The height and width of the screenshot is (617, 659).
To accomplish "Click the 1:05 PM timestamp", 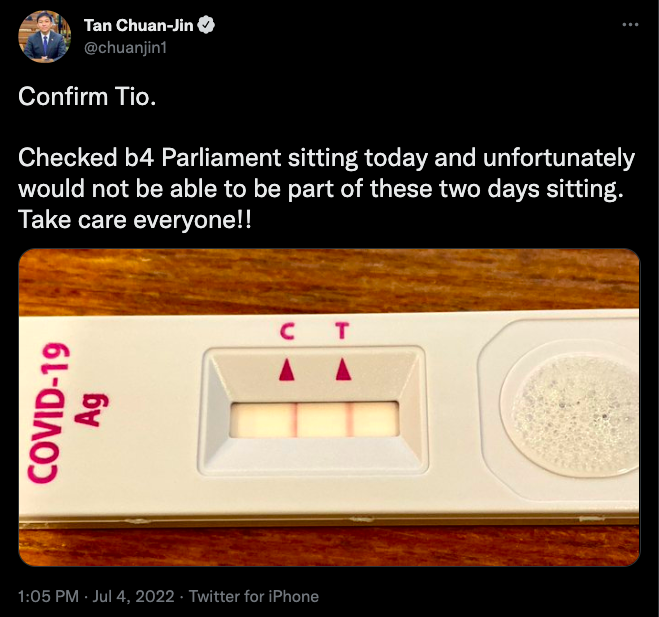I will (48, 596).
